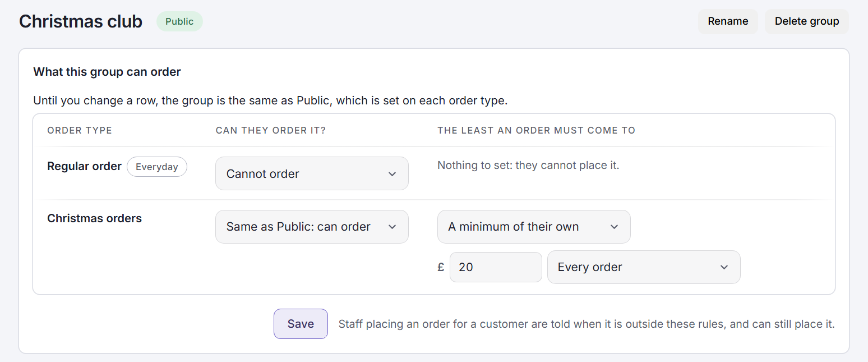The image size is (868, 362).
Task: Save the group order rules
Action: pyautogui.click(x=301, y=324)
